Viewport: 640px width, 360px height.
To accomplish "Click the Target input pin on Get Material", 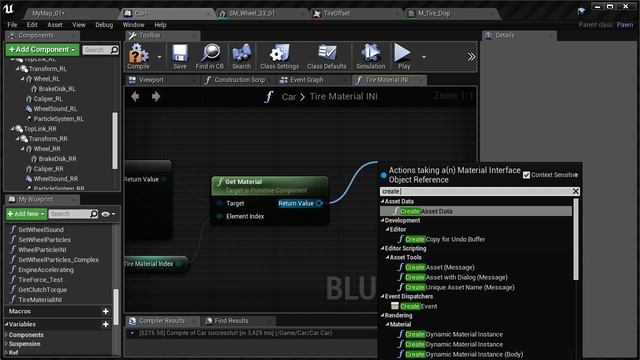I will click(220, 203).
